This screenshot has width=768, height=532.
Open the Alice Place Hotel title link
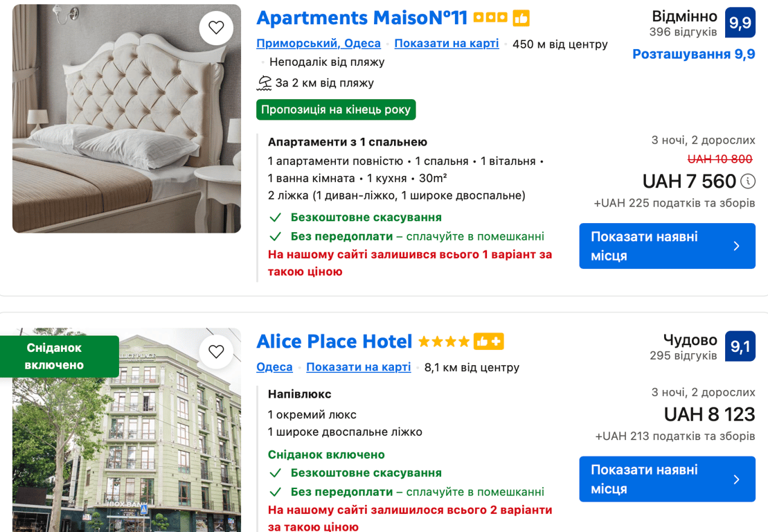[x=334, y=342]
